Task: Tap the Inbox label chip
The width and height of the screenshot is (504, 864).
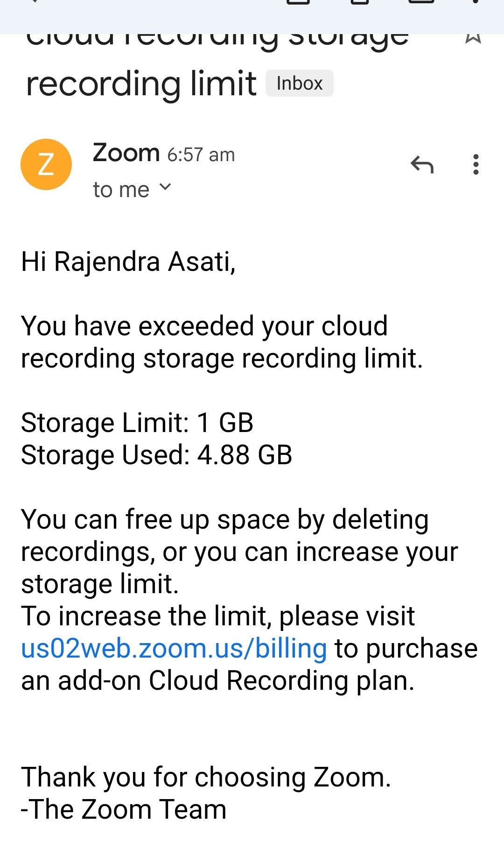Action: (x=300, y=84)
